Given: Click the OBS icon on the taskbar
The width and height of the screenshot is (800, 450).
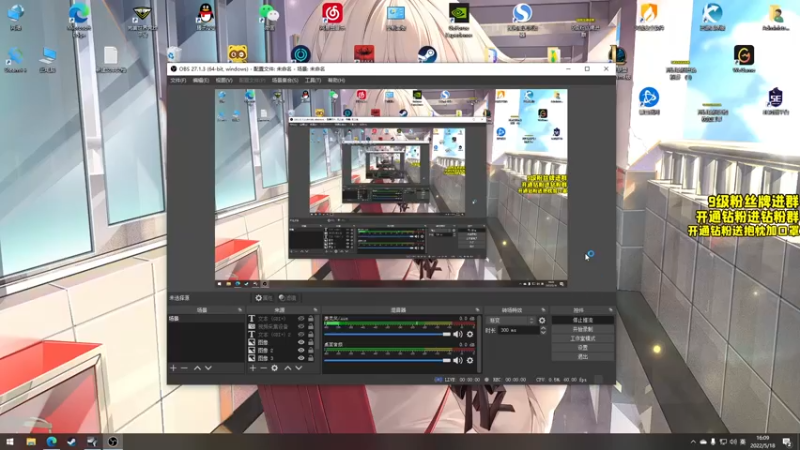Looking at the screenshot, I should pyautogui.click(x=113, y=441).
